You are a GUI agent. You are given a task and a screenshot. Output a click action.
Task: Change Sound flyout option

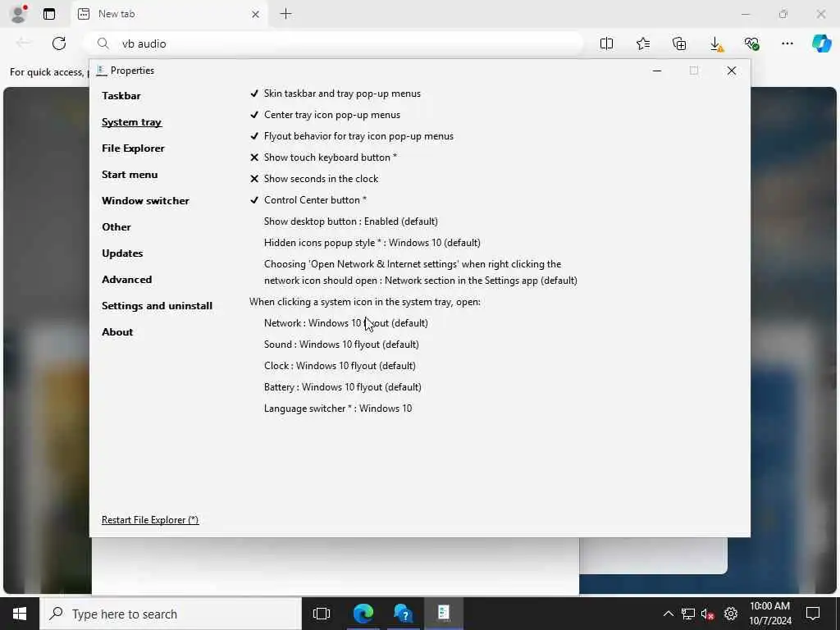pos(341,345)
